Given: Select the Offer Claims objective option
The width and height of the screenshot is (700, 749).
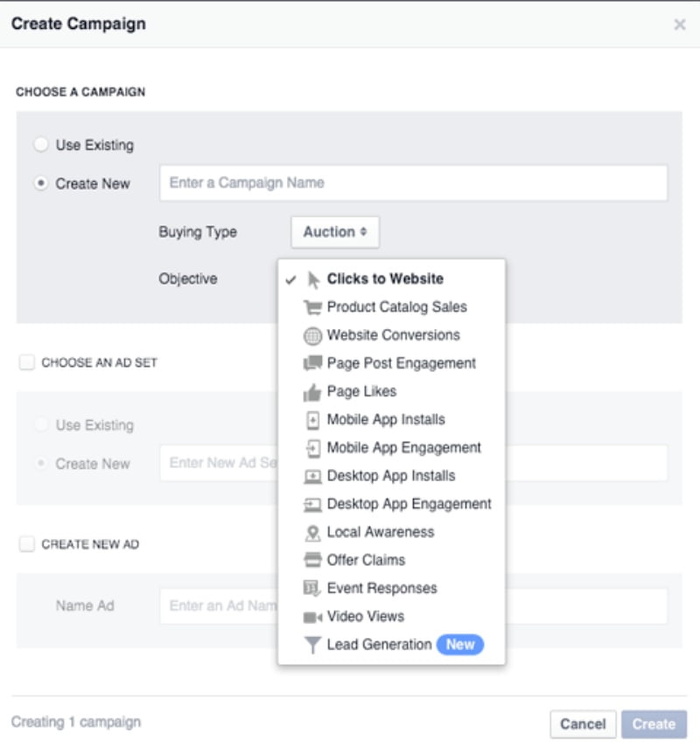Looking at the screenshot, I should point(366,560).
